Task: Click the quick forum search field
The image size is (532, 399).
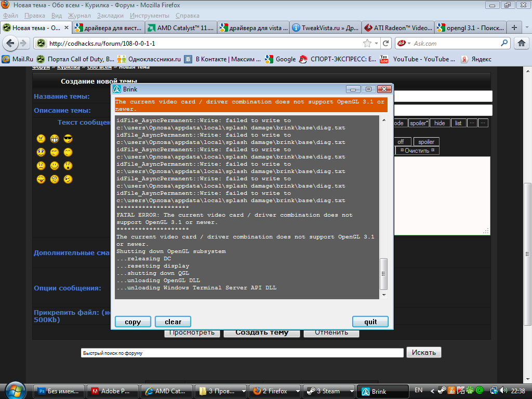Action: (242, 353)
